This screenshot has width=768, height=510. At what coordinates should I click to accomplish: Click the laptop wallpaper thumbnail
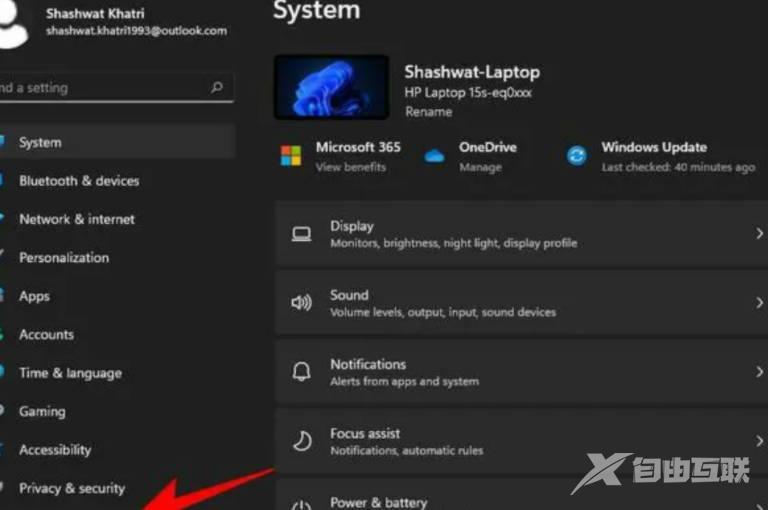click(331, 87)
